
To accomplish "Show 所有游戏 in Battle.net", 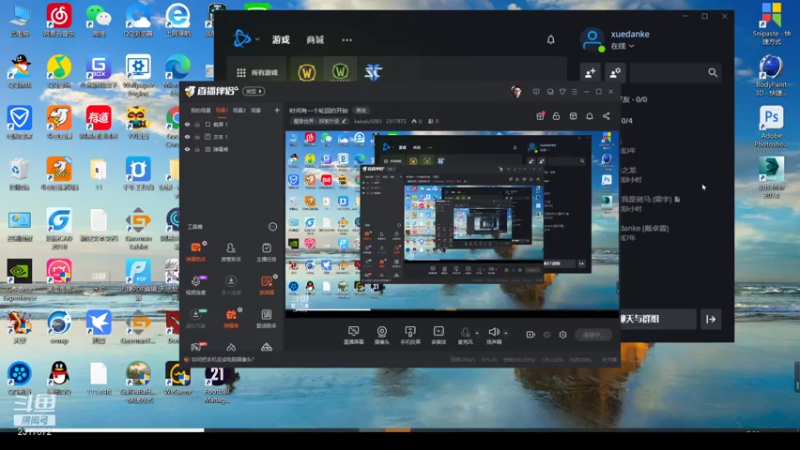I will pyautogui.click(x=258, y=72).
